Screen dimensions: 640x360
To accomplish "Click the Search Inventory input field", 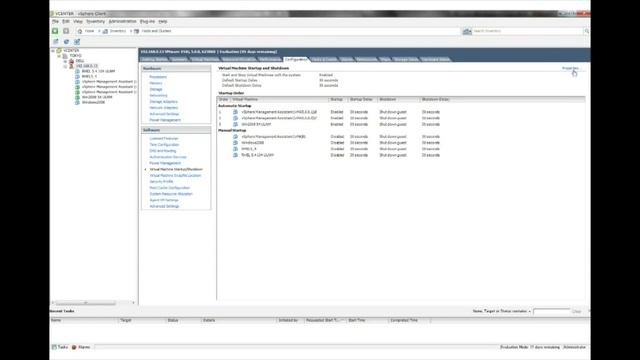I will point(528,31).
